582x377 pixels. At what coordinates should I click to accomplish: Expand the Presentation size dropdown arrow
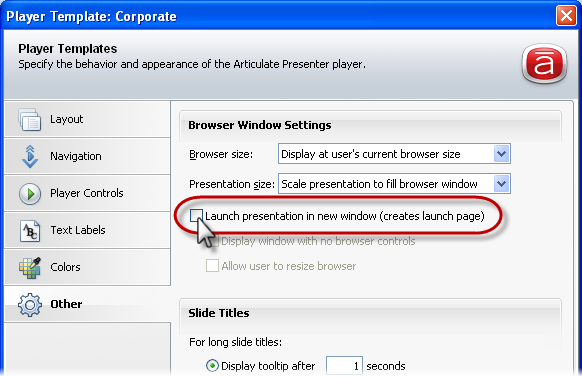coord(501,184)
